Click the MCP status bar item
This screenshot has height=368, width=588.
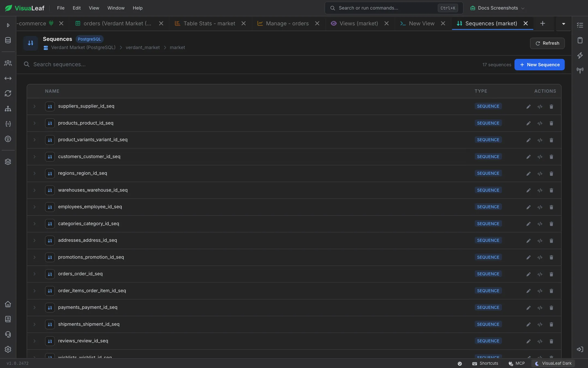point(516,363)
